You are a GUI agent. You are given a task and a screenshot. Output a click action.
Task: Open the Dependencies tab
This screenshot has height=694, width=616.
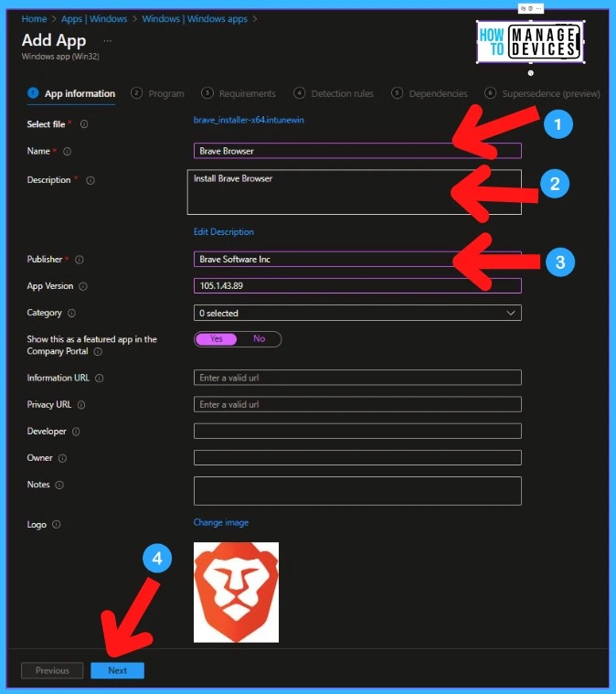pos(430,94)
